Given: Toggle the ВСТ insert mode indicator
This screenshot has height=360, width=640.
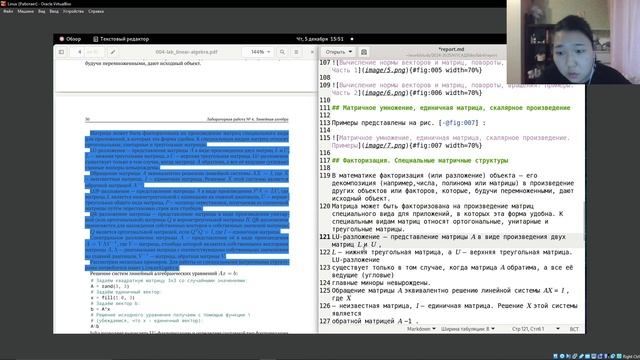Looking at the screenshot, I should click(x=574, y=329).
